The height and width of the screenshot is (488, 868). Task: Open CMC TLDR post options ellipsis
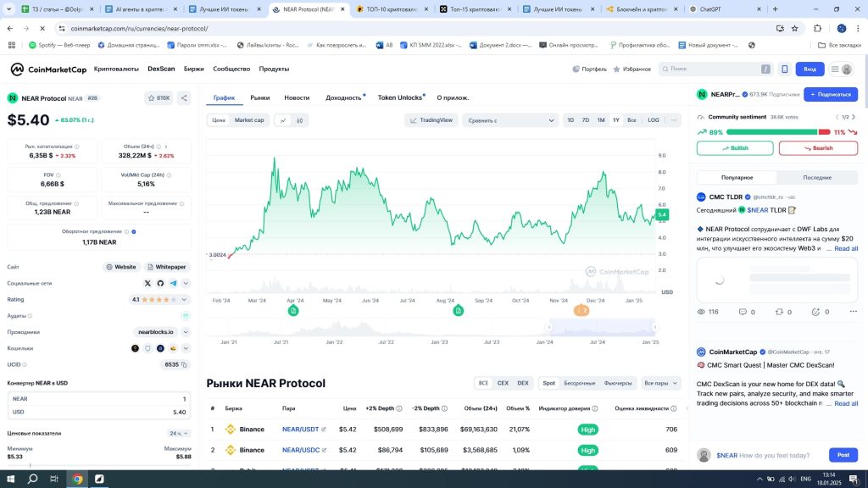pyautogui.click(x=853, y=312)
